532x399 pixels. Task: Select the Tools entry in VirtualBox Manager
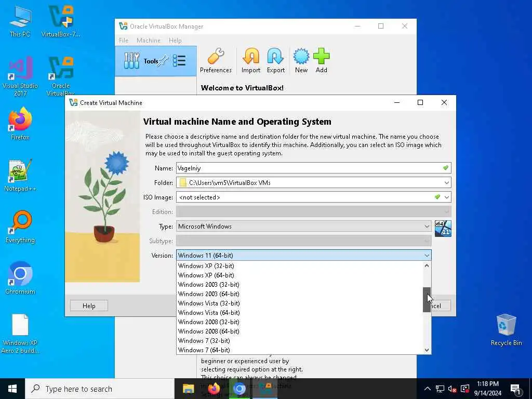tap(156, 61)
